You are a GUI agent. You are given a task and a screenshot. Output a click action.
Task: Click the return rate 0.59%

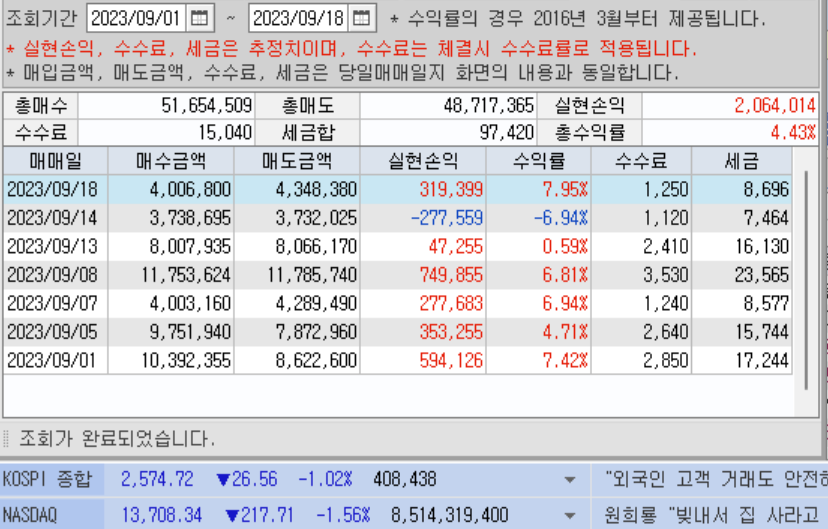coord(565,247)
